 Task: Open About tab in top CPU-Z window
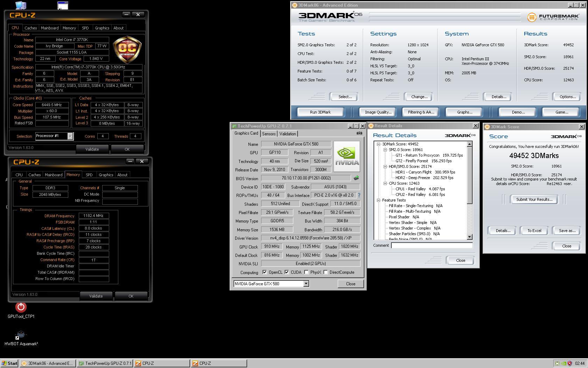pyautogui.click(x=118, y=28)
